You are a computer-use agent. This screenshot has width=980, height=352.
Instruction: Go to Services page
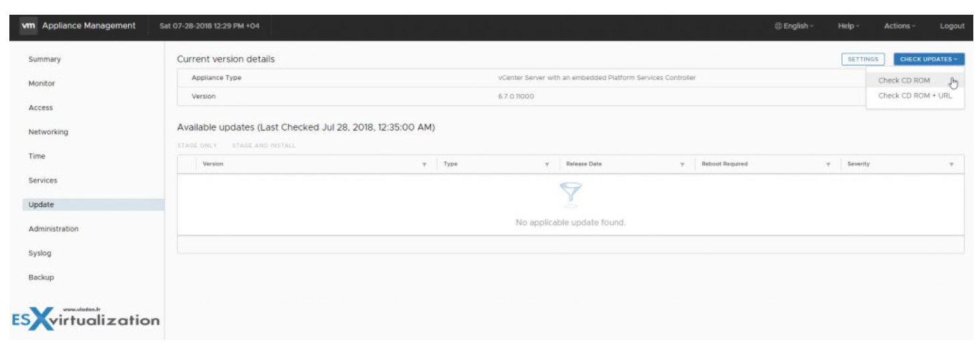coord(43,181)
